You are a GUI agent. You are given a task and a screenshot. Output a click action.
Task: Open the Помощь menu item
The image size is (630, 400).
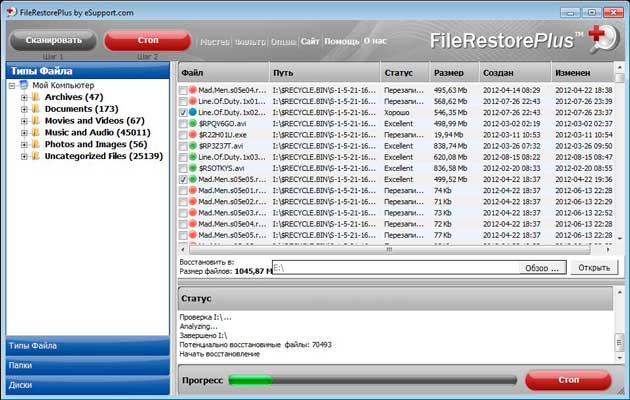click(342, 41)
